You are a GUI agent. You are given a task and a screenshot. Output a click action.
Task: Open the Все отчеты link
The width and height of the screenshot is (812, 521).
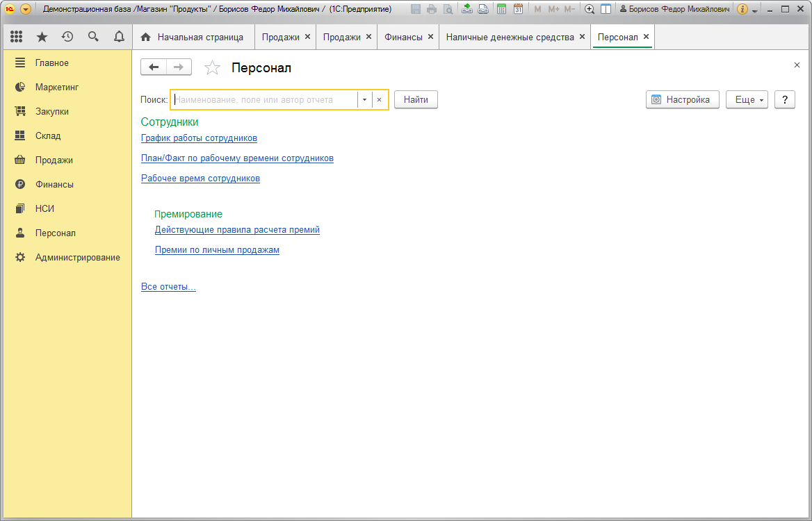pyautogui.click(x=168, y=287)
